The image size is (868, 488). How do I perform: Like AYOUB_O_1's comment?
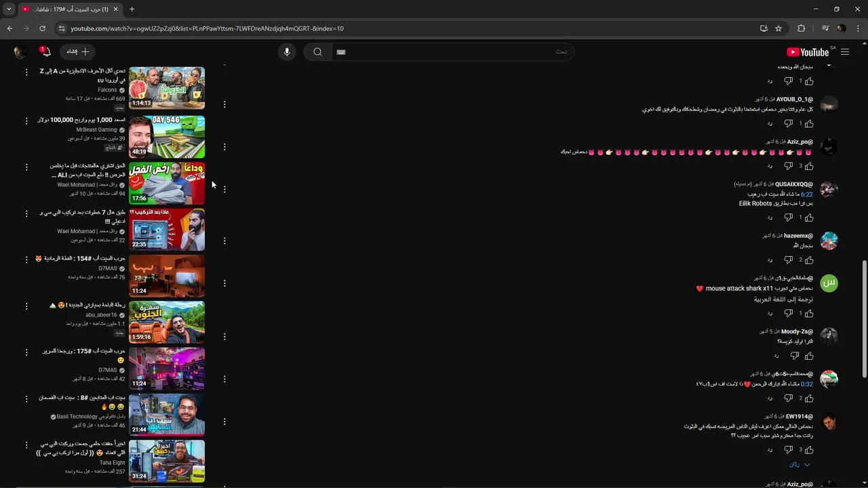coord(808,123)
